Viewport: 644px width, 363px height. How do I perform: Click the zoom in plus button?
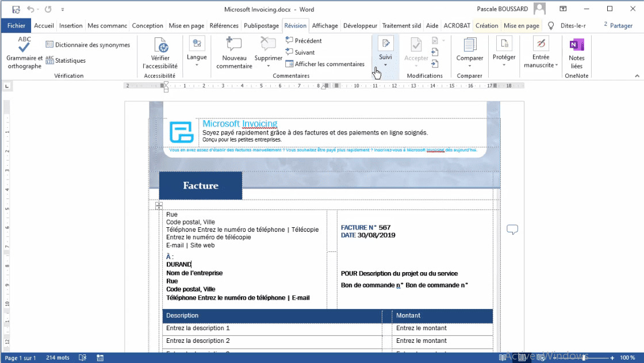[x=612, y=358]
